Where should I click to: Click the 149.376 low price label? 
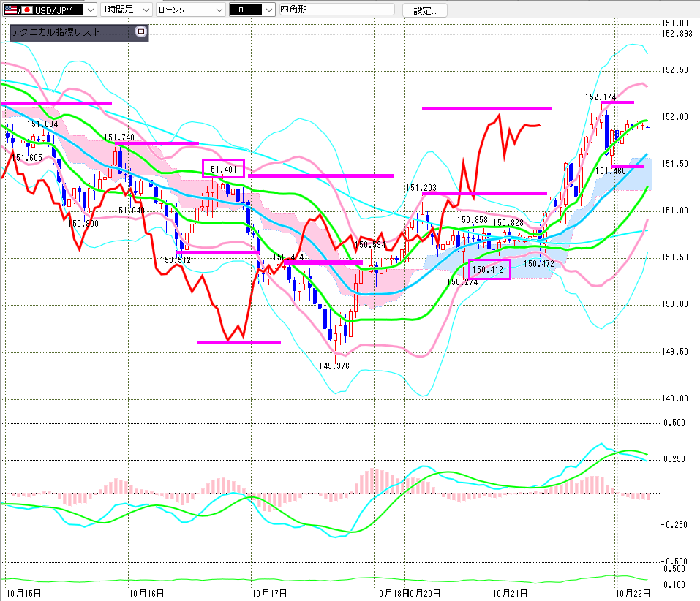tap(334, 366)
